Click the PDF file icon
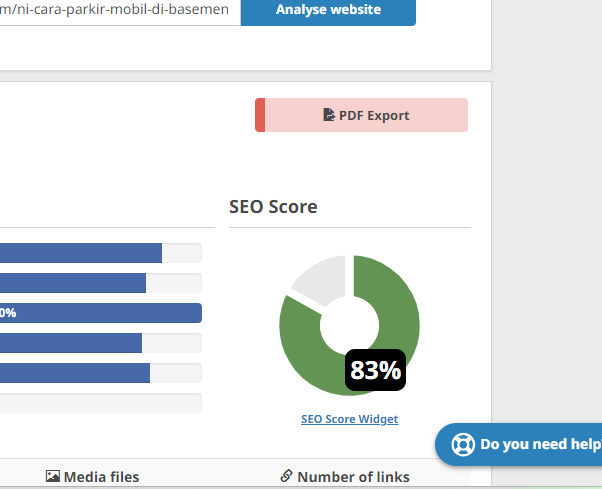The width and height of the screenshot is (602, 489). [329, 115]
